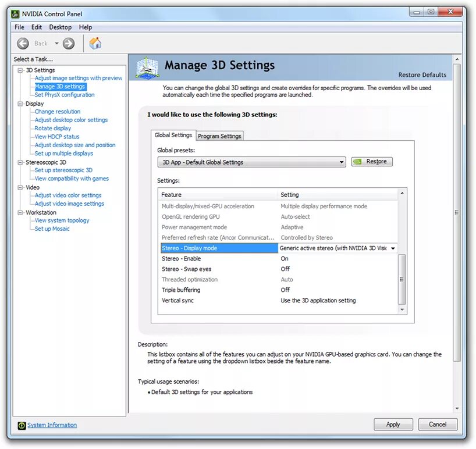Select the Threaded optimization row

click(x=279, y=279)
